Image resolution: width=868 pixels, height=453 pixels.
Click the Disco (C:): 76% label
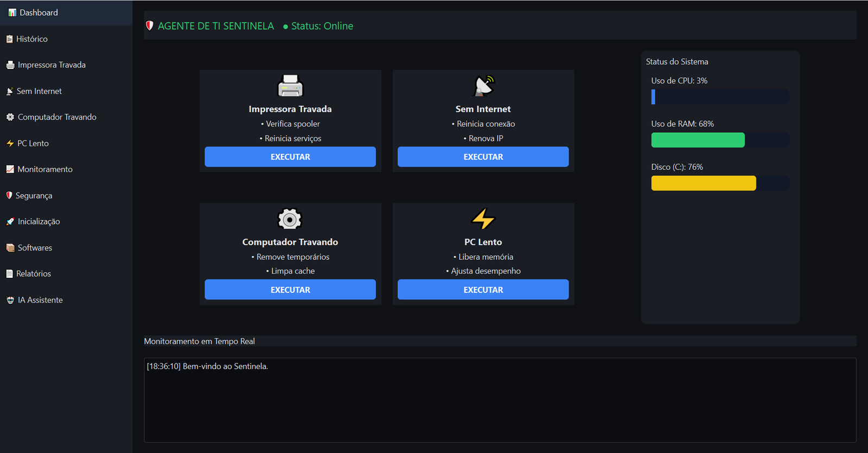click(x=677, y=167)
